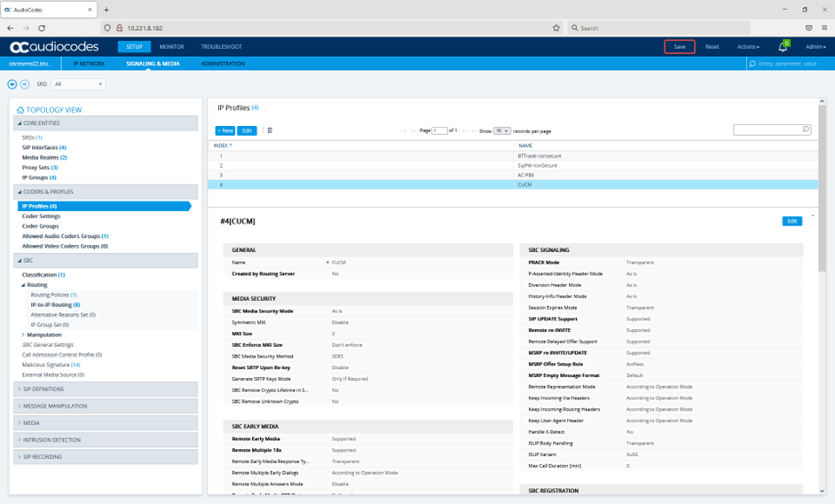Switch to the MONITOR tab
This screenshot has width=835, height=504.
(171, 47)
